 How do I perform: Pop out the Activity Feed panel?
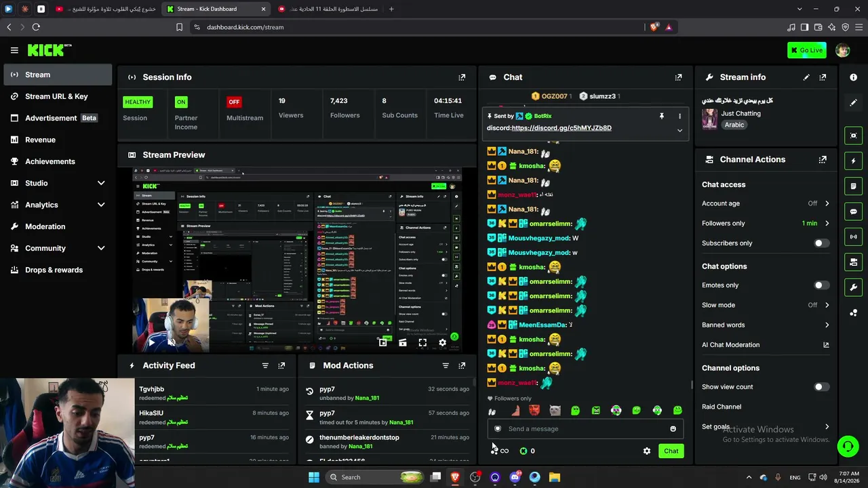point(281,365)
